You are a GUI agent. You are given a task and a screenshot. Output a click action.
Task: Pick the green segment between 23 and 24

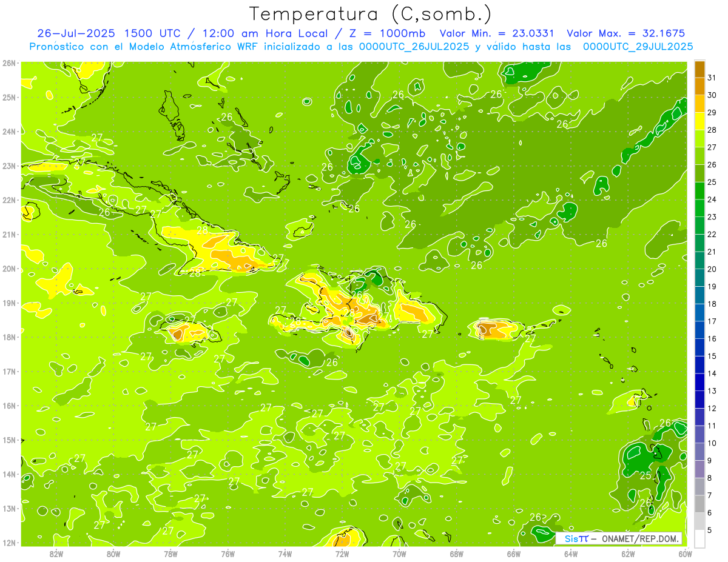tap(699, 209)
